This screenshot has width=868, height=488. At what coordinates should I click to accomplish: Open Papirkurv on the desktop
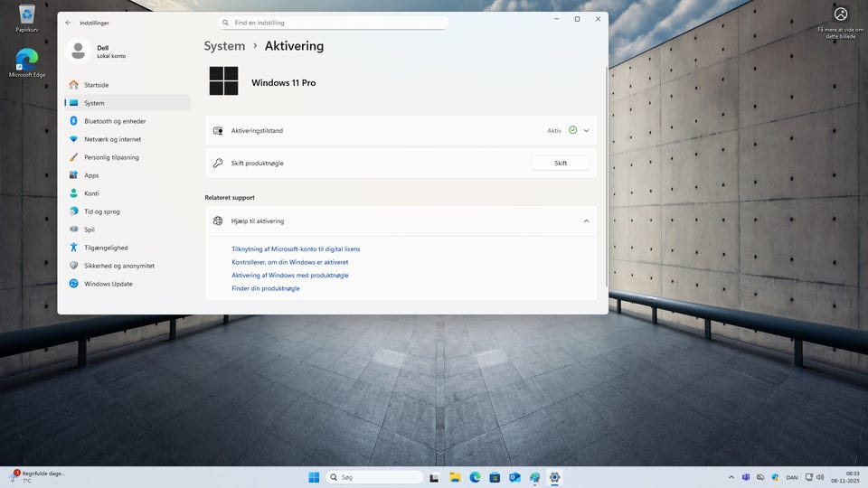(27, 16)
